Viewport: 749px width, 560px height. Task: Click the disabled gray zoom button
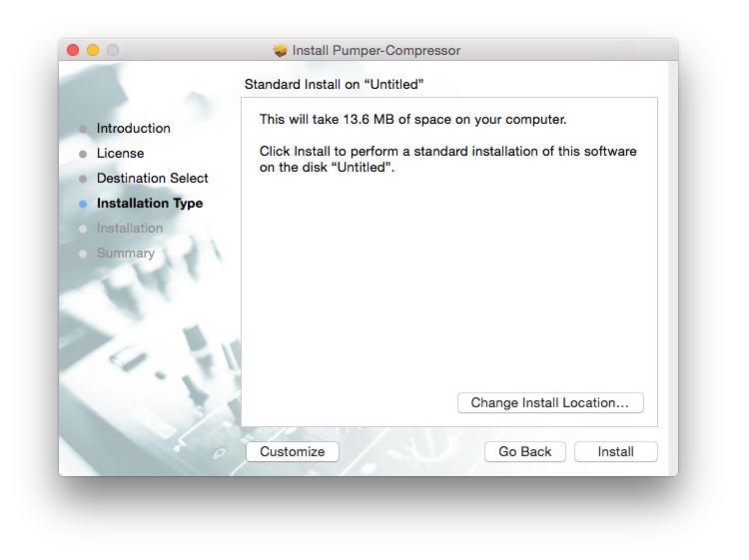tap(113, 50)
